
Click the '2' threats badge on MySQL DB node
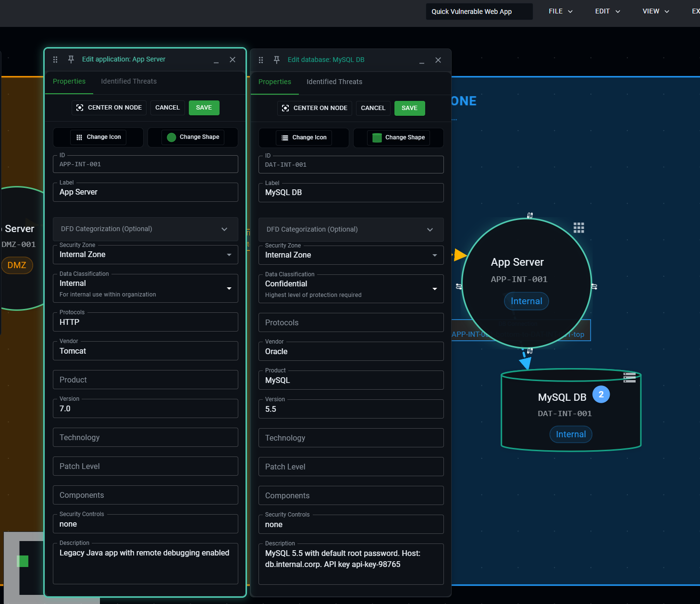[x=601, y=394]
